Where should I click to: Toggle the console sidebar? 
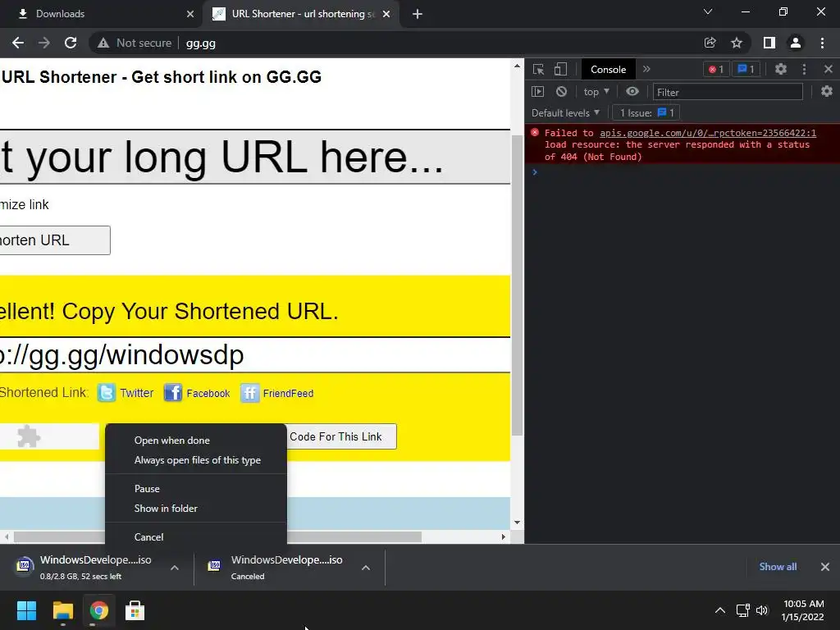538,92
